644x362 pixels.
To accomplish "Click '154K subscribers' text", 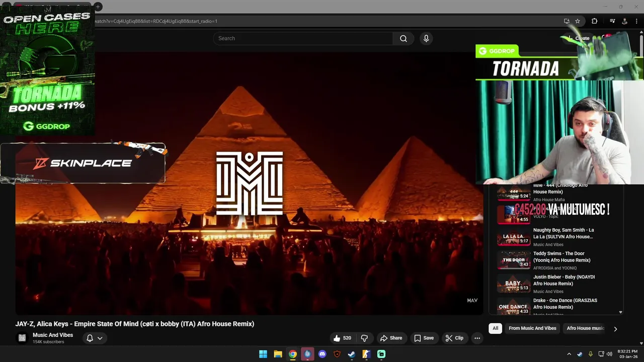I will click(x=48, y=342).
